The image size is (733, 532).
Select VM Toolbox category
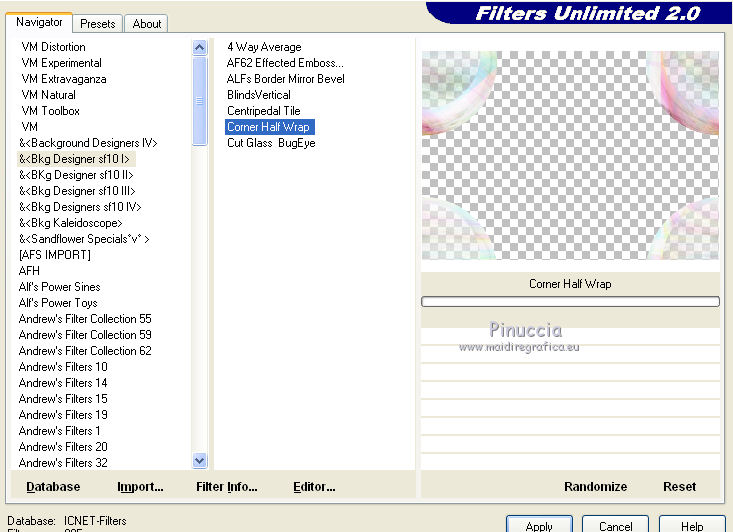[x=50, y=111]
